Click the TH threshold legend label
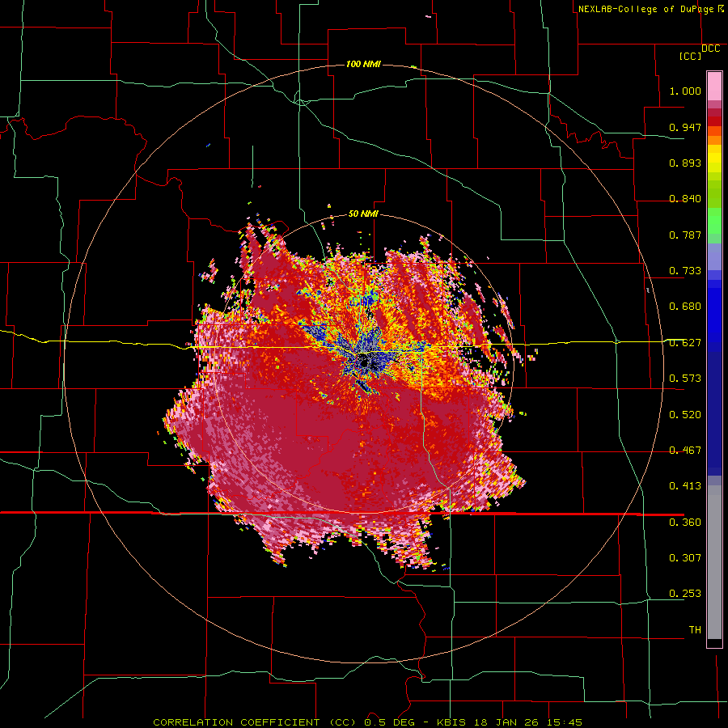Viewport: 728px width, 728px height. (x=695, y=630)
